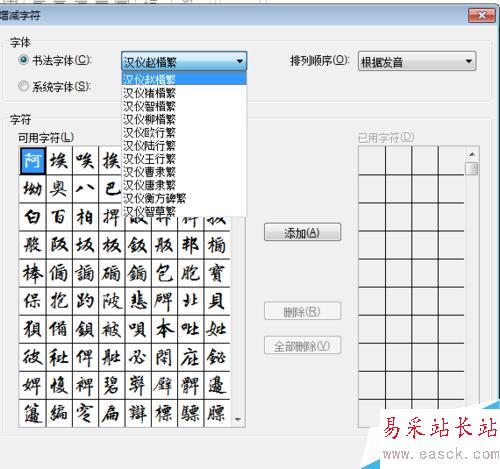This screenshot has width=500, height=469.
Task: Select the 寶 character cell
Action: [x=217, y=273]
